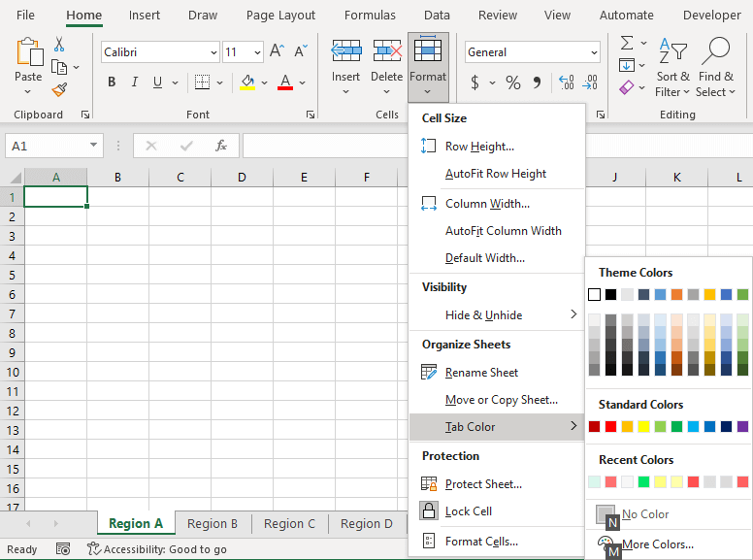
Task: Open Sort & Filter
Action: click(x=672, y=67)
